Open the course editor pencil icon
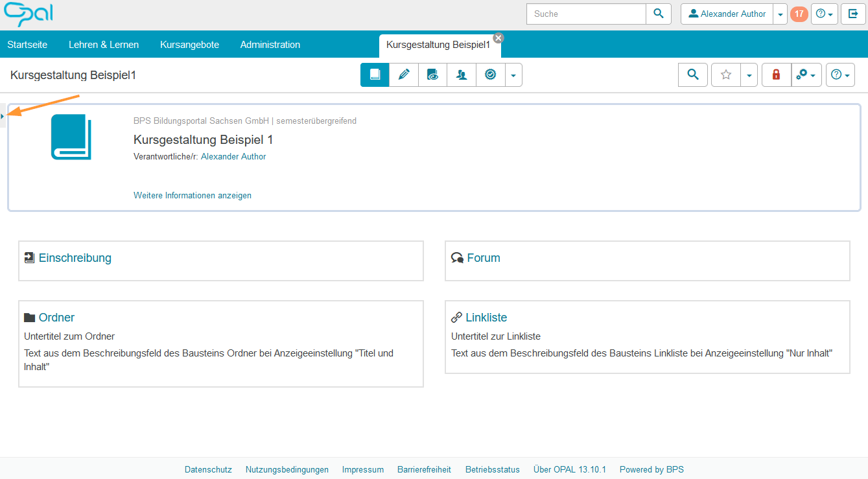 pos(404,75)
